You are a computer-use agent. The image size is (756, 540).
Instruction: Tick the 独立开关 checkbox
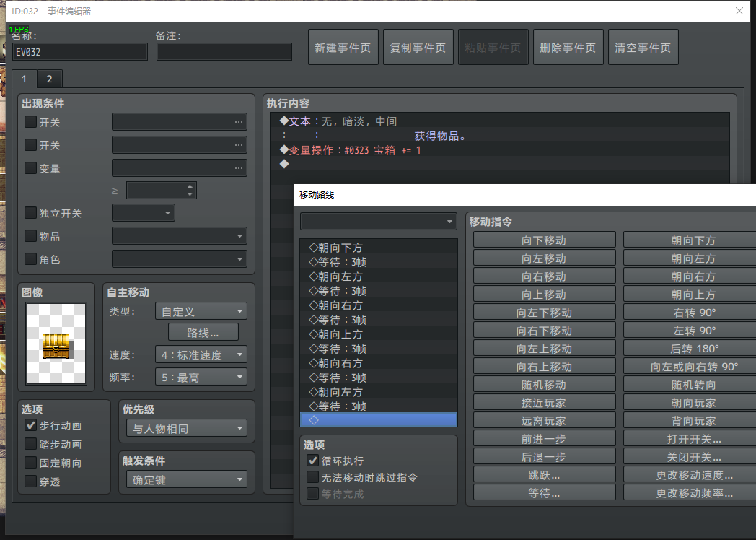coord(30,213)
